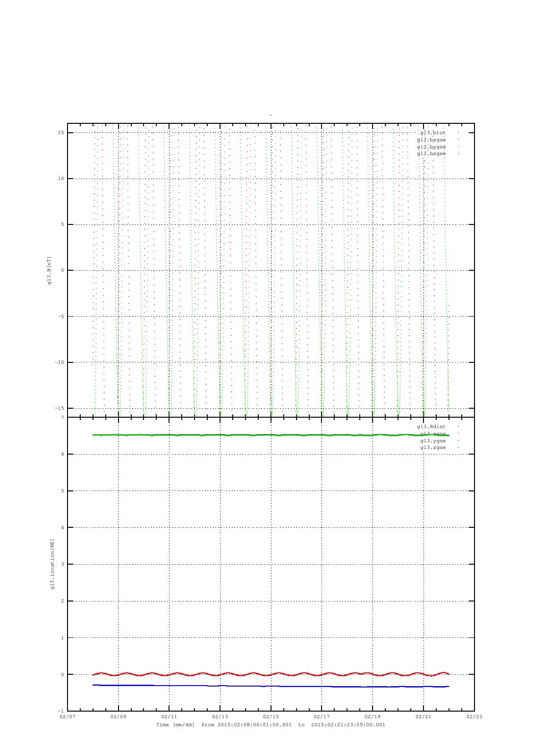This screenshot has width=534, height=756.
Task: Click the g13.xgse legend entry
Action: [x=433, y=434]
